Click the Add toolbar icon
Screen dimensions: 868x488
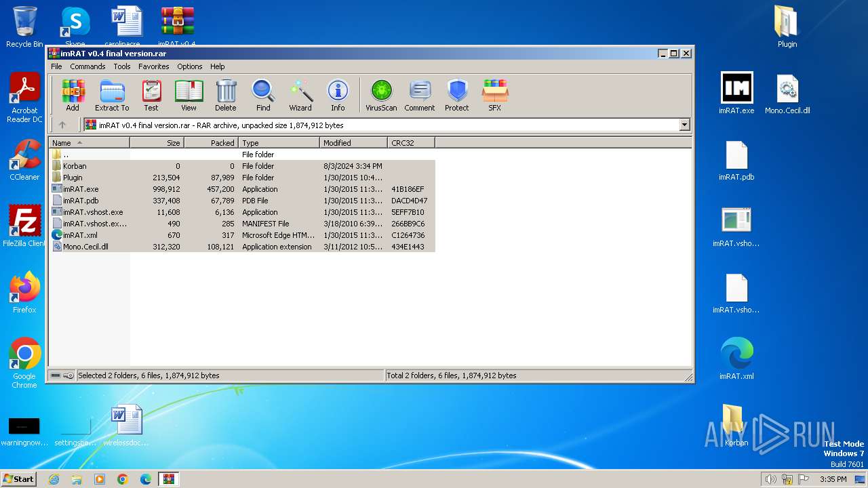73,95
